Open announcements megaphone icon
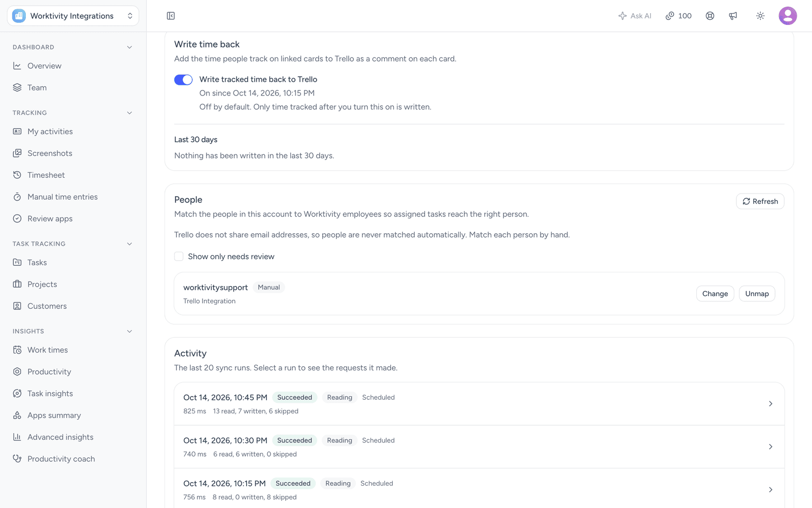Image resolution: width=812 pixels, height=508 pixels. pyautogui.click(x=733, y=16)
